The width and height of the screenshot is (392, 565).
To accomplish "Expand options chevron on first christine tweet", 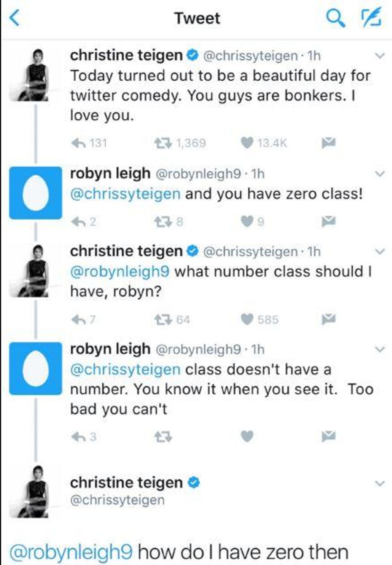I will click(x=379, y=56).
